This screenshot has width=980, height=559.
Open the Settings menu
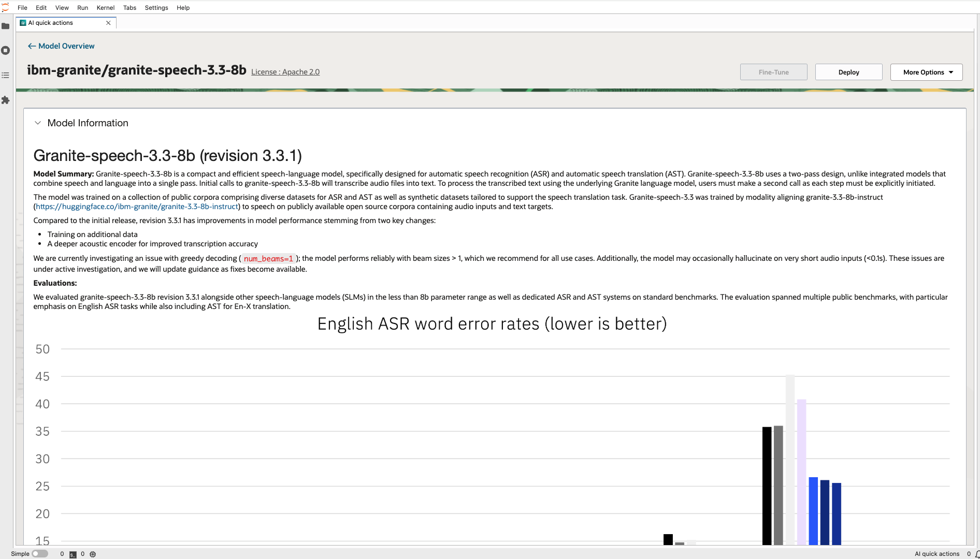tap(156, 8)
